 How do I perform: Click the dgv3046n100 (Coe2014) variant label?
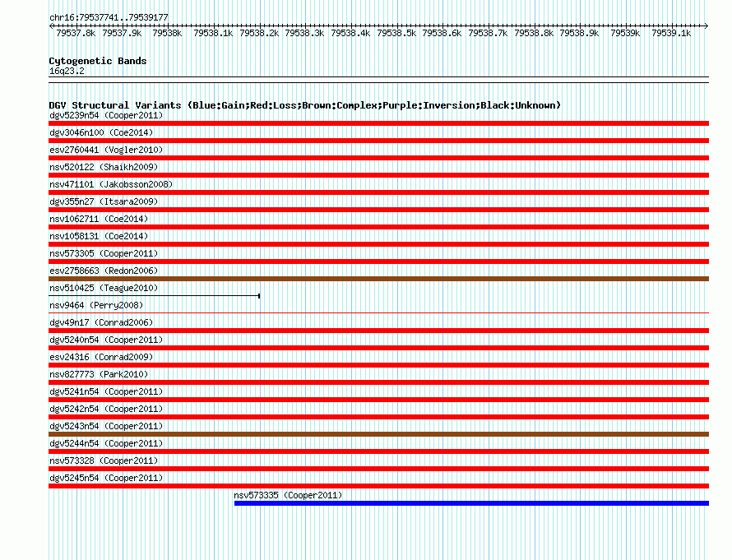click(101, 132)
